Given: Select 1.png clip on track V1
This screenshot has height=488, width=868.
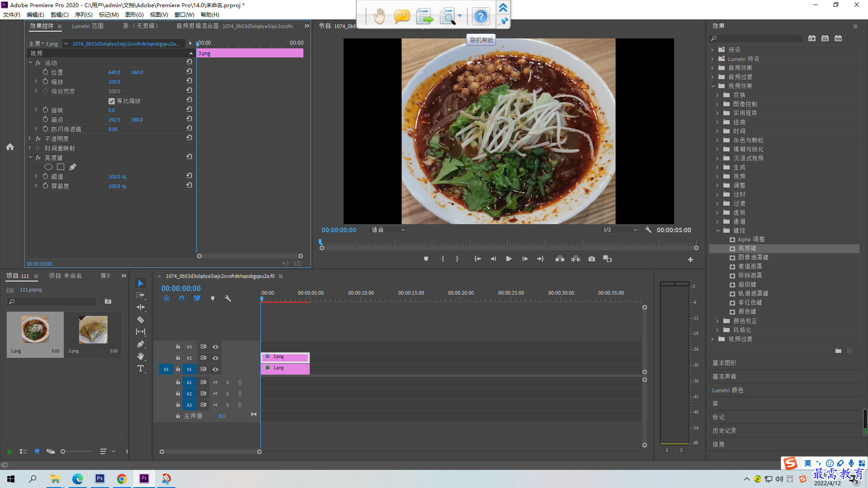Looking at the screenshot, I should 285,369.
